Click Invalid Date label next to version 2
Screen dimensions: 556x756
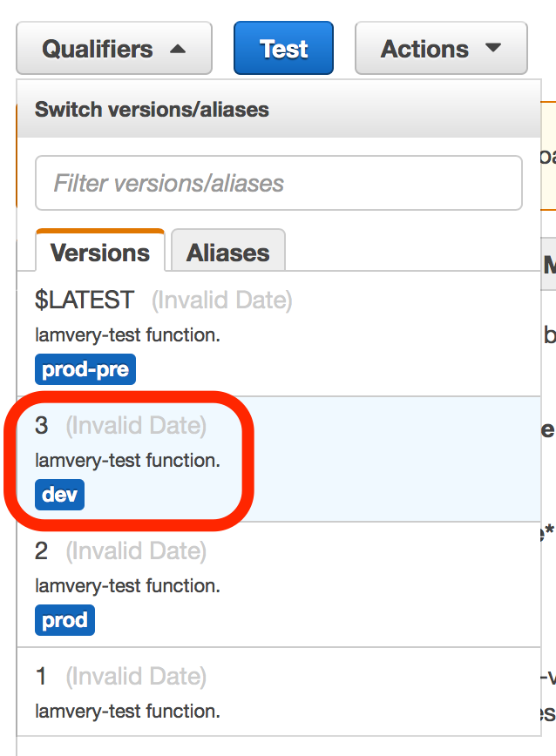[x=136, y=551]
